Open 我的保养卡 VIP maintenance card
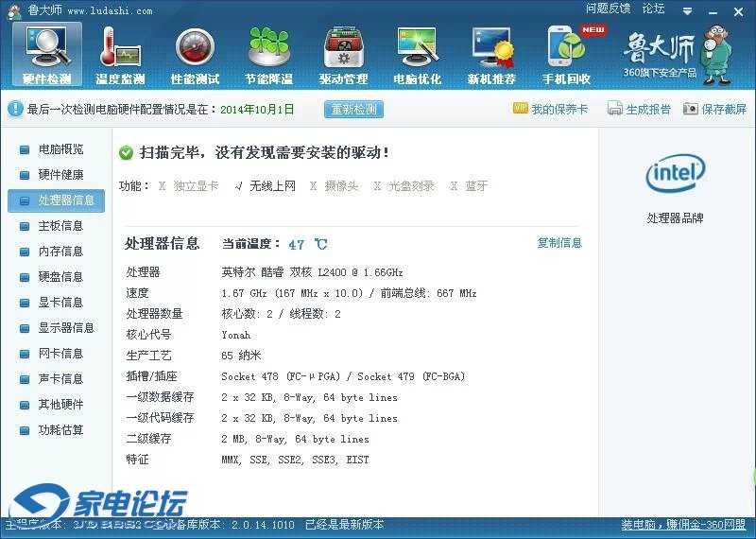 pos(550,109)
